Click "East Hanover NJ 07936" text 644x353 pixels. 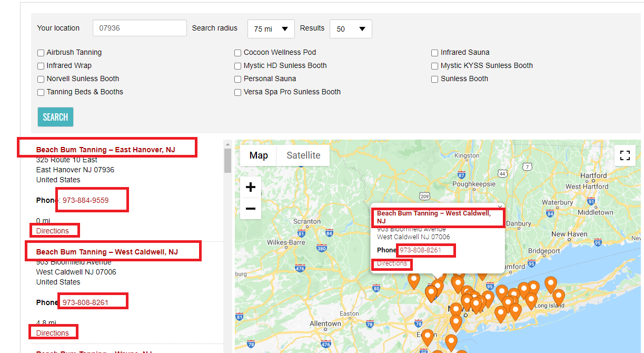pos(75,170)
